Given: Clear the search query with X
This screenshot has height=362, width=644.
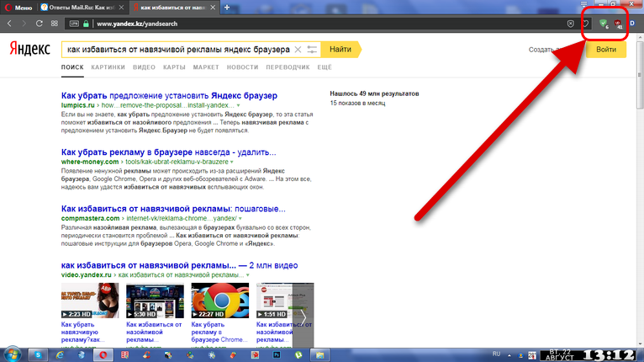Looking at the screenshot, I should (298, 50).
